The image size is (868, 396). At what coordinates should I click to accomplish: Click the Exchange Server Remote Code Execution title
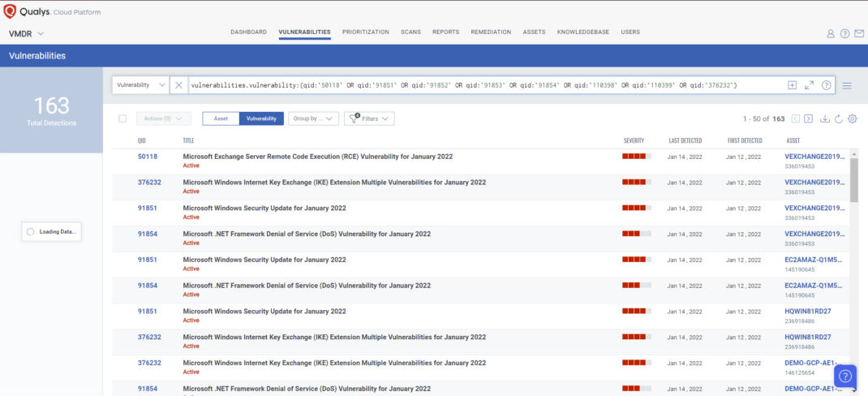coord(318,157)
